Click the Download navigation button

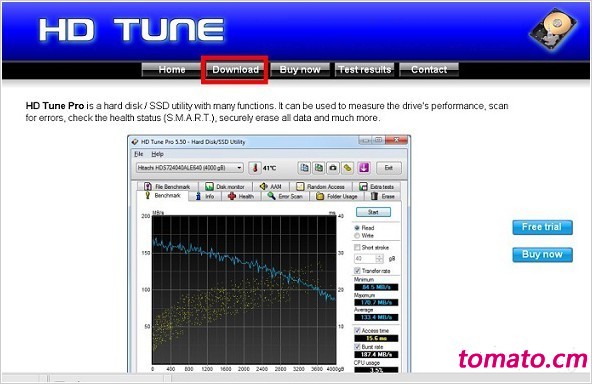(x=235, y=69)
